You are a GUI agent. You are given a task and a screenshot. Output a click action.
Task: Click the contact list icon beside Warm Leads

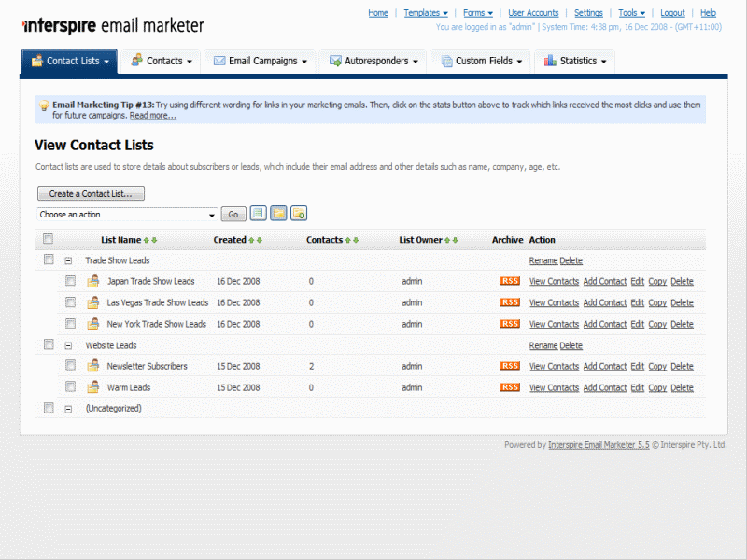92,387
